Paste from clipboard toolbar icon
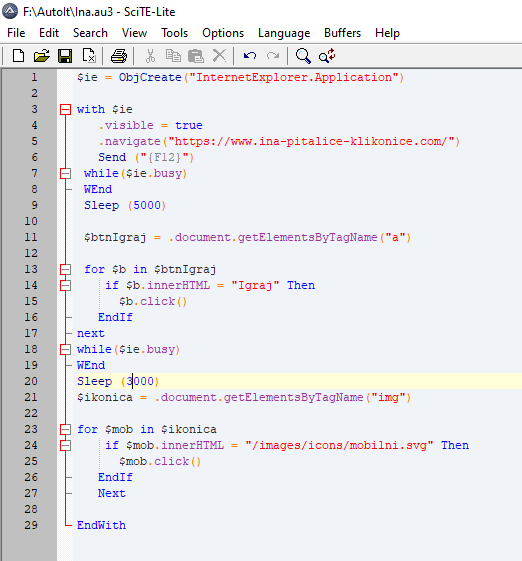 click(x=196, y=56)
